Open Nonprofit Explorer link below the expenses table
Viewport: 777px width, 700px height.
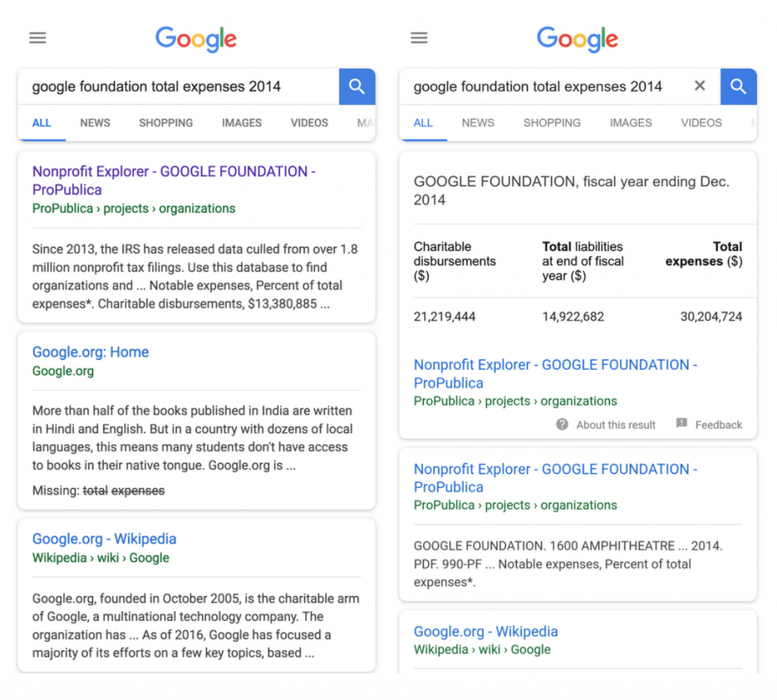[555, 374]
